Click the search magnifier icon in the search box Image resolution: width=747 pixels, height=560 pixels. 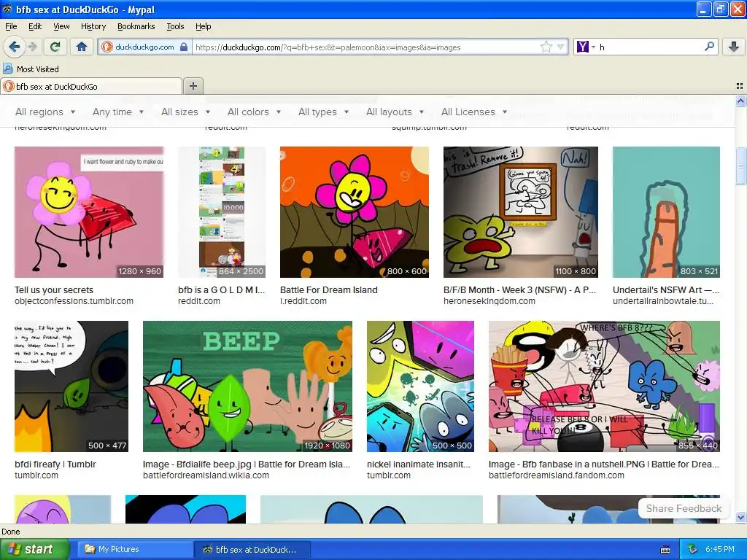(709, 47)
